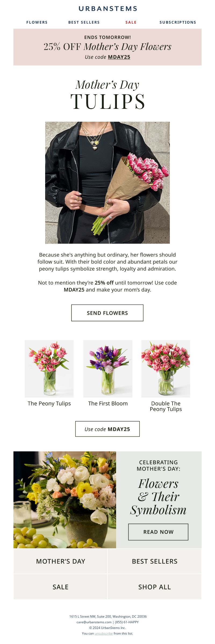Screen dimensions: 215x644
Task: Open the woman holding tulips hero photo
Action: (107, 183)
